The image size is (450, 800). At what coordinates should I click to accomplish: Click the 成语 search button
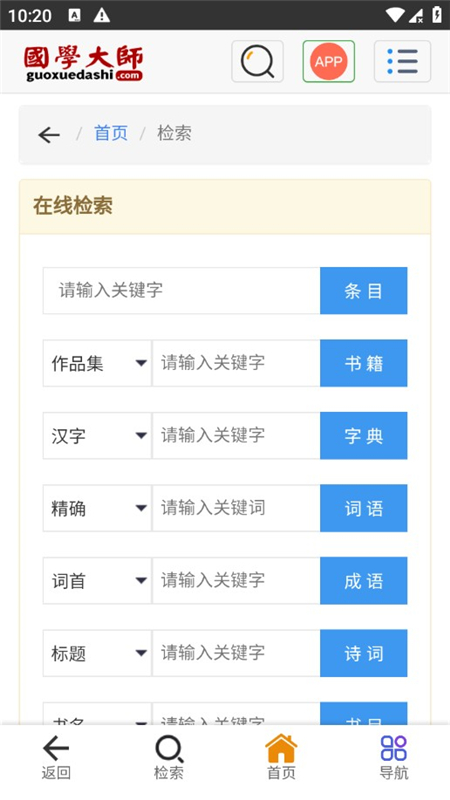pos(364,581)
